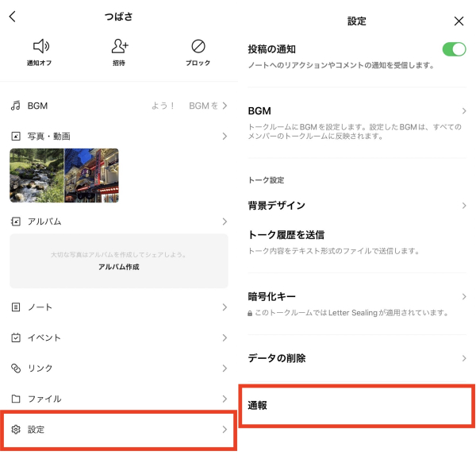Select the アルバム menu item
Image resolution: width=476 pixels, height=459 pixels.
119,222
